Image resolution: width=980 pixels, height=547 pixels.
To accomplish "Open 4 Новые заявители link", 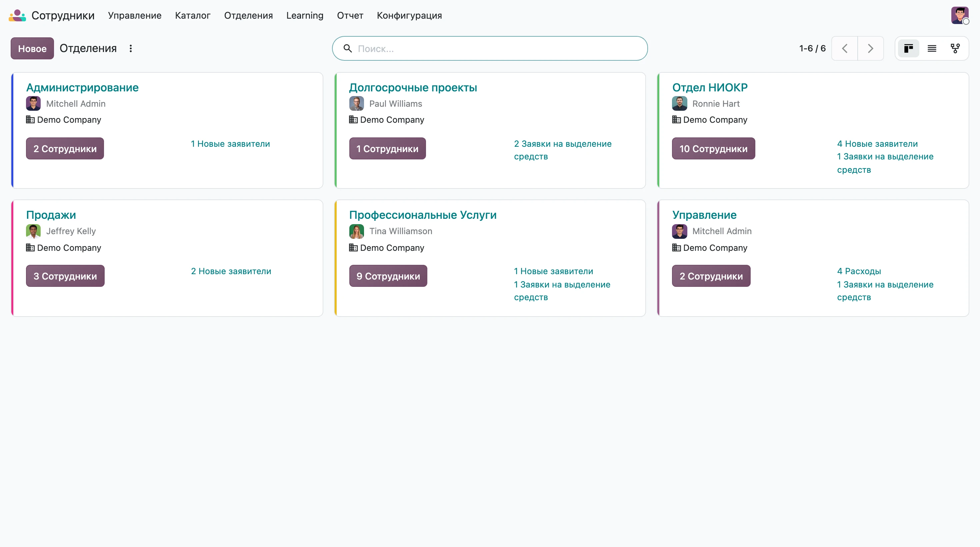I will tap(877, 144).
